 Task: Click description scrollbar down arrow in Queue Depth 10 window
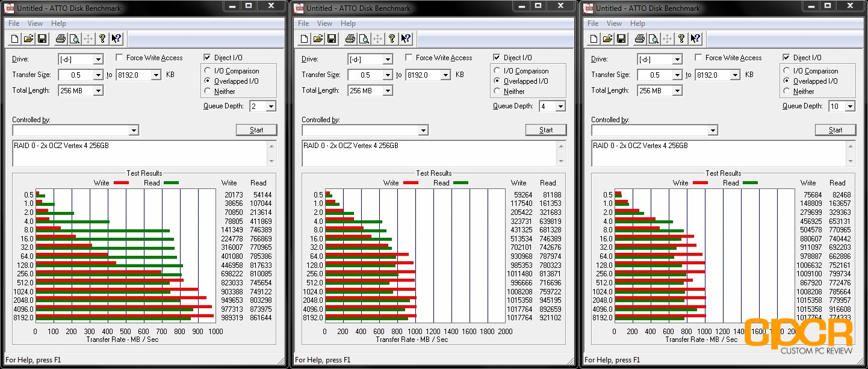coord(851,161)
